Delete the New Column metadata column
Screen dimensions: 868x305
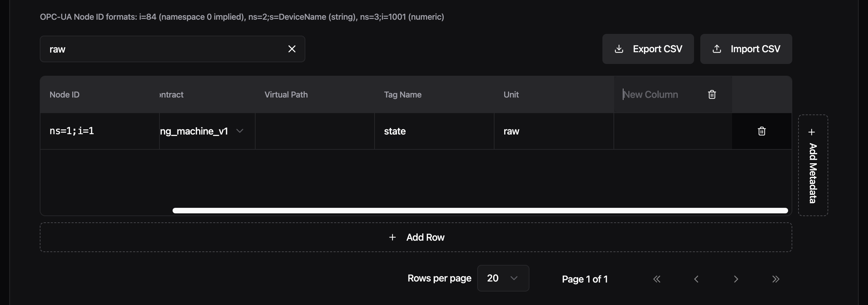tap(712, 94)
